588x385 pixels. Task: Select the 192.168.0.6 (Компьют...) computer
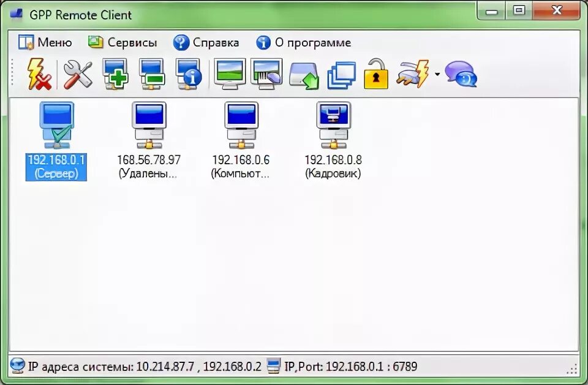[241, 142]
